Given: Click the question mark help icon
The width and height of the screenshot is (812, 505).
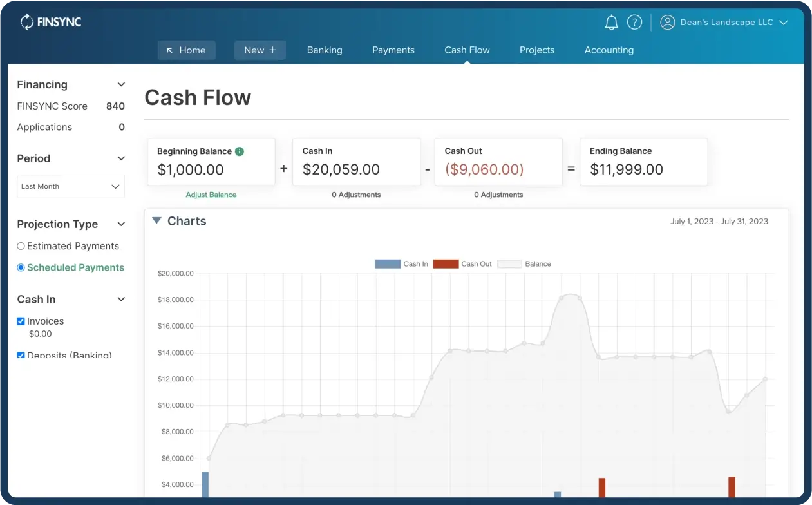Looking at the screenshot, I should click(x=634, y=21).
